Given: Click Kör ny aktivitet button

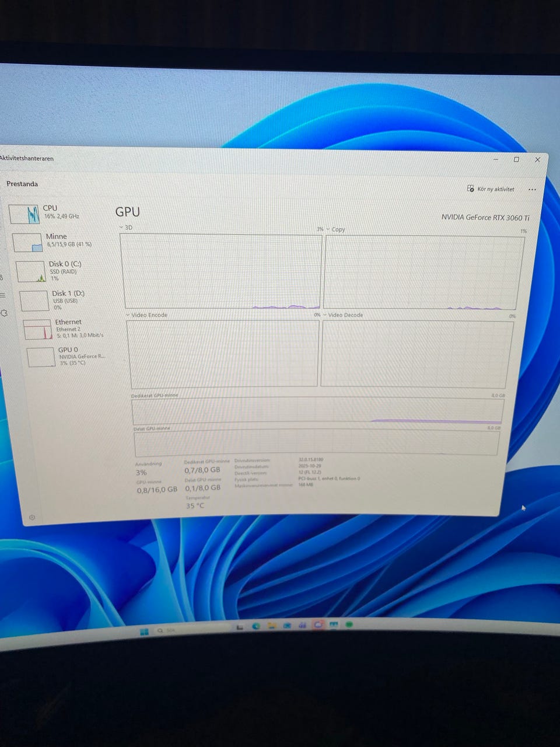Looking at the screenshot, I should click(x=491, y=189).
